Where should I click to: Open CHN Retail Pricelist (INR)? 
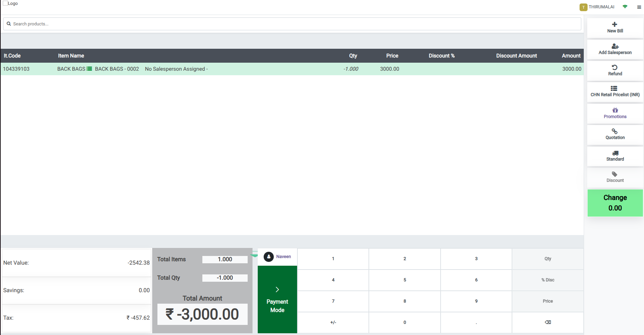615,92
